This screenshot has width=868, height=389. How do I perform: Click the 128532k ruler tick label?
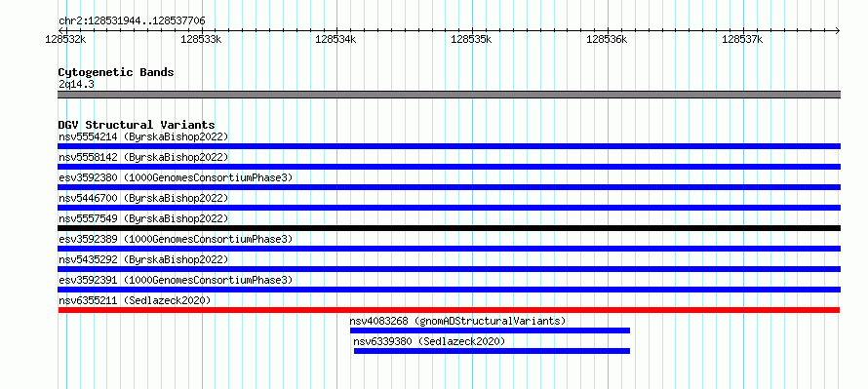click(66, 39)
